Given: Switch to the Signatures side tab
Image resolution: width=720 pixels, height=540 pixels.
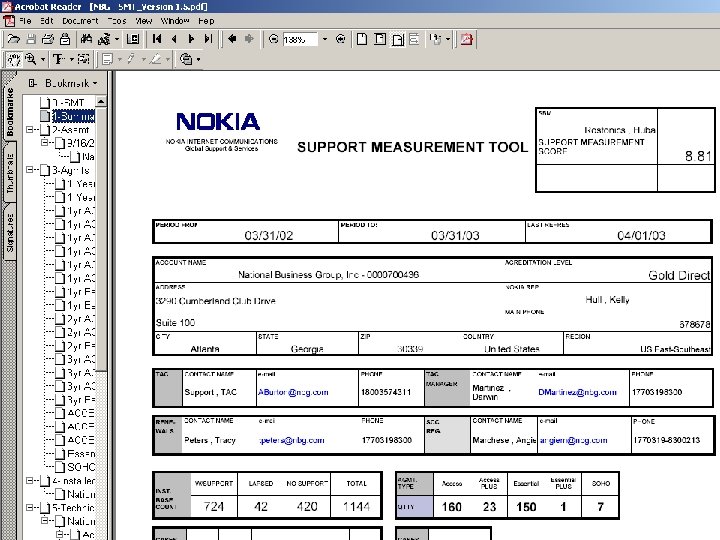Looking at the screenshot, I should tap(9, 232).
